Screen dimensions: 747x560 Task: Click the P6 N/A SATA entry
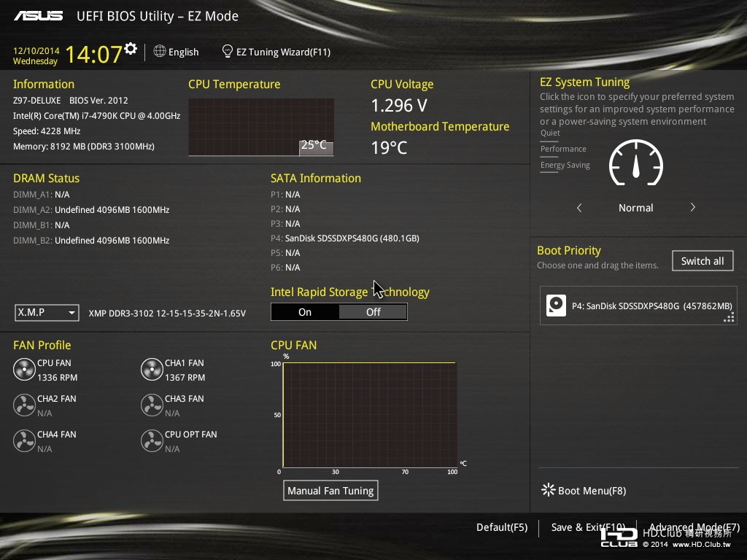tap(285, 267)
